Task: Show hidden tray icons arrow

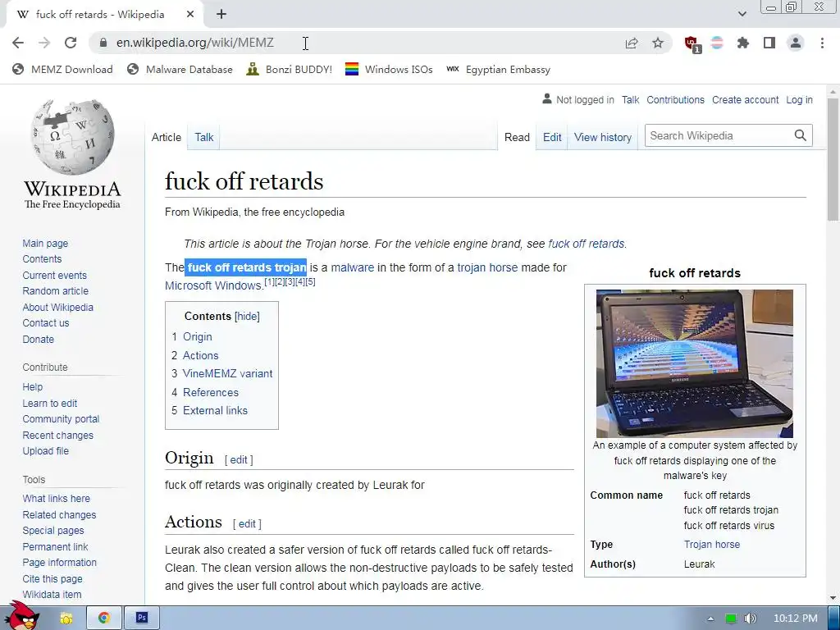Action: click(x=710, y=619)
